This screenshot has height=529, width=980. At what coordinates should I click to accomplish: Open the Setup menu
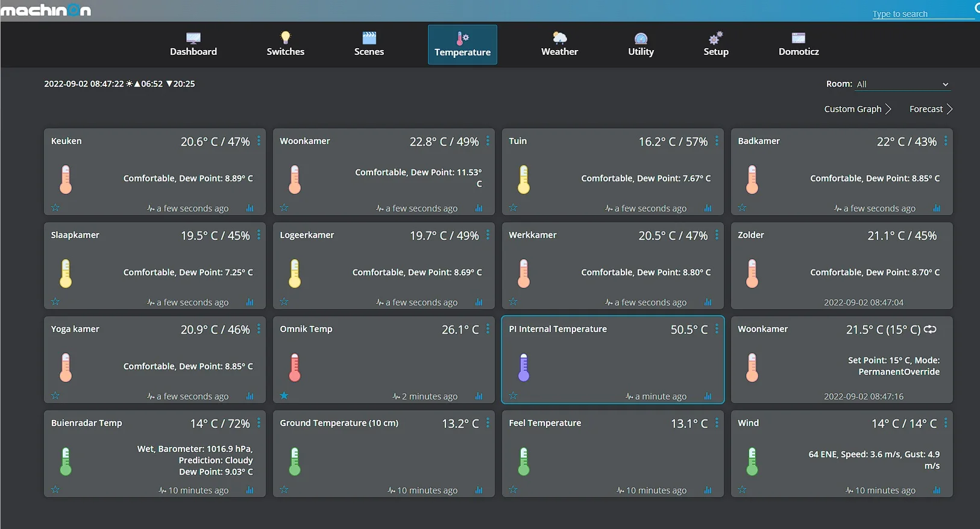[x=716, y=45]
